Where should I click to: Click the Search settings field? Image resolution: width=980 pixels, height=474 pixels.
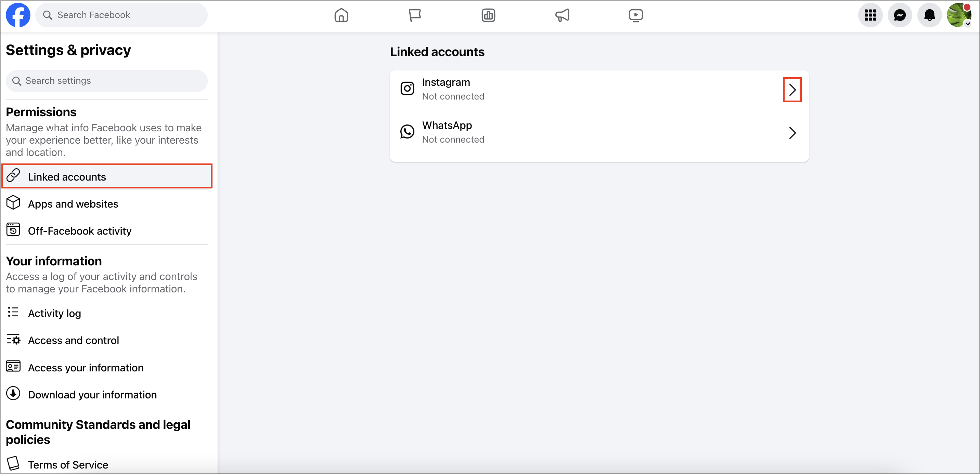coord(106,81)
